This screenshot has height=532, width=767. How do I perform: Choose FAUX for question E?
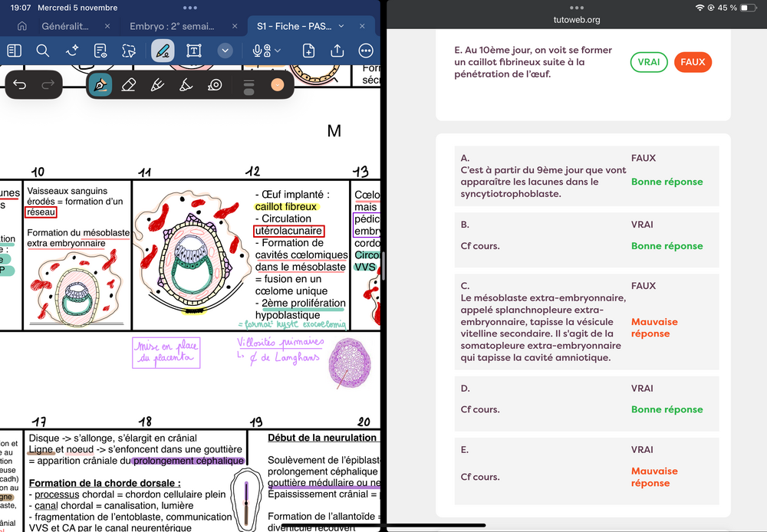(693, 62)
